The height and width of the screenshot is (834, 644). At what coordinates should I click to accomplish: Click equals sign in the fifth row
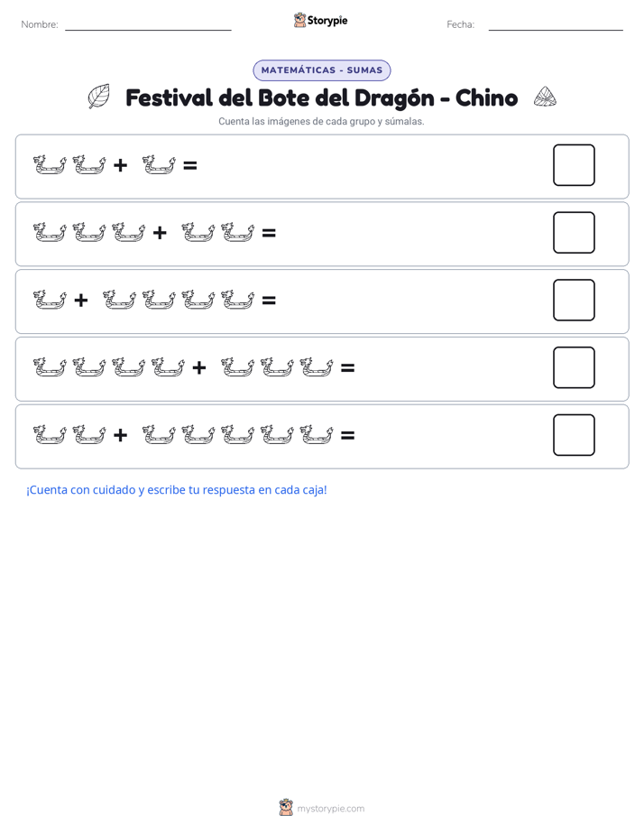[x=347, y=436]
